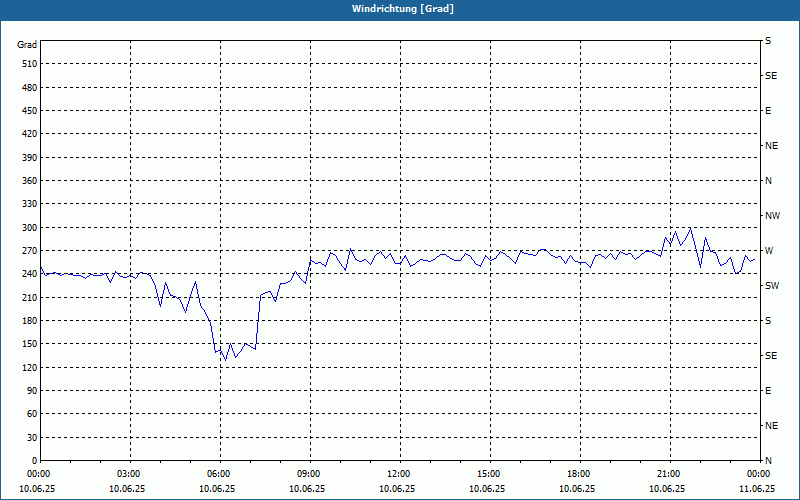Select the 420 left axis label

click(30, 134)
